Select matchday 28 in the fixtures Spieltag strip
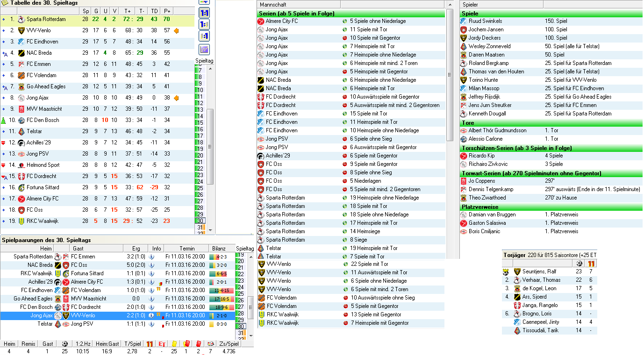 point(240,314)
